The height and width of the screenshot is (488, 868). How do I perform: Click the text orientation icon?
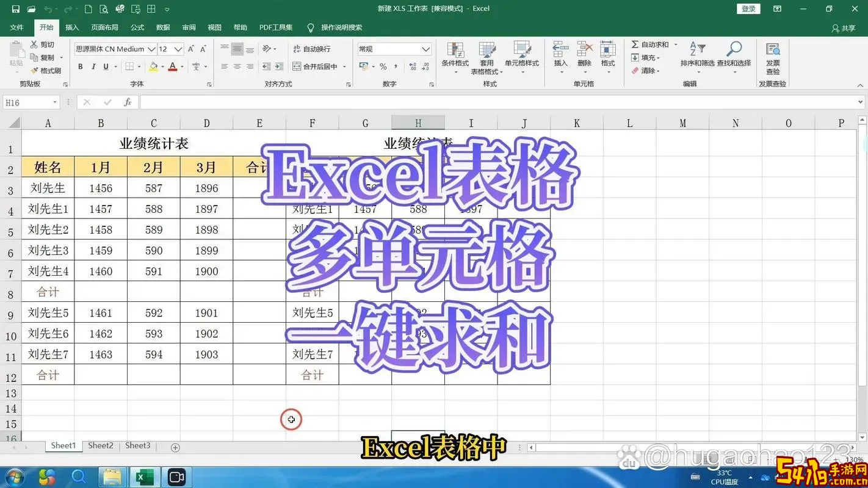click(x=267, y=49)
